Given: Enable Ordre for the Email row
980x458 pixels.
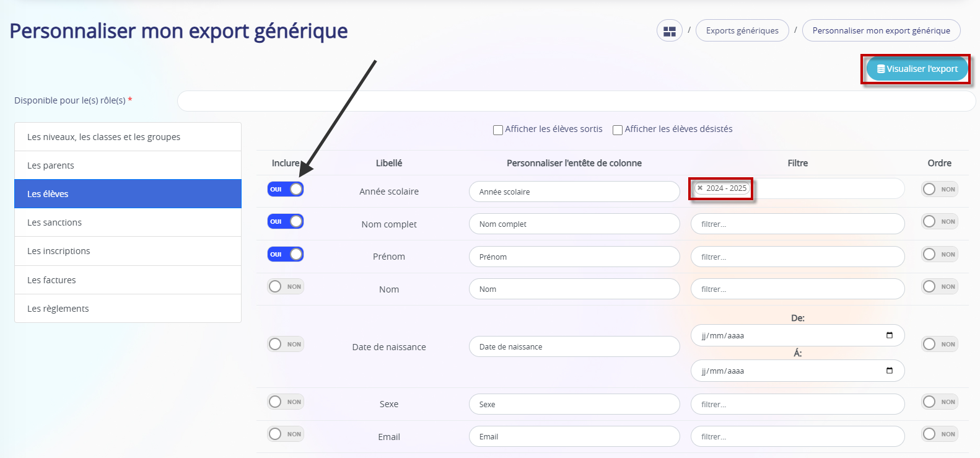Looking at the screenshot, I should tap(940, 434).
